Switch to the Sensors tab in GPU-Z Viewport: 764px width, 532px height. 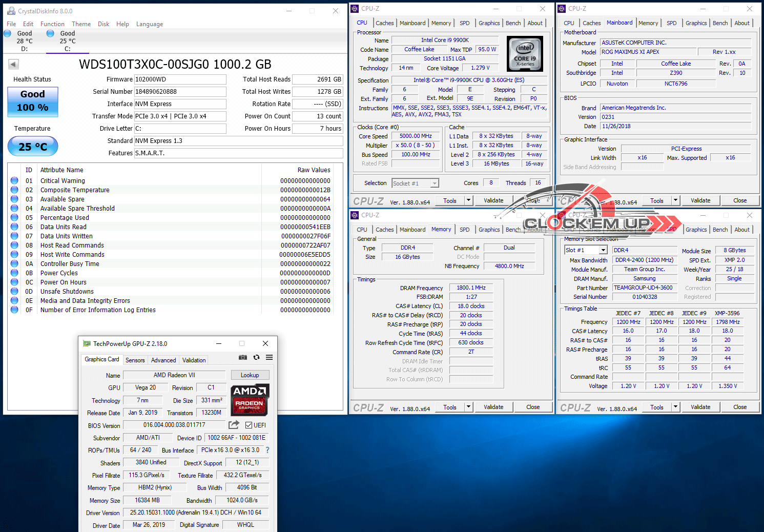point(135,360)
